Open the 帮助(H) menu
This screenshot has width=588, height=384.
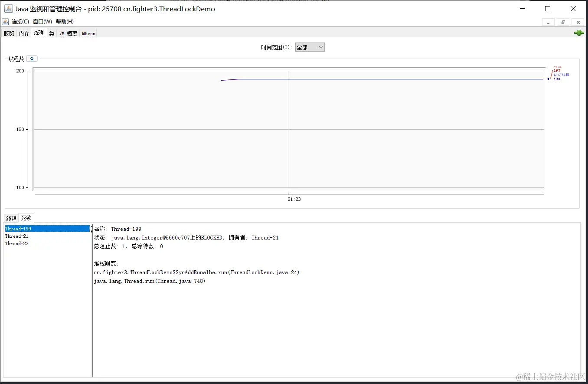[x=65, y=22]
